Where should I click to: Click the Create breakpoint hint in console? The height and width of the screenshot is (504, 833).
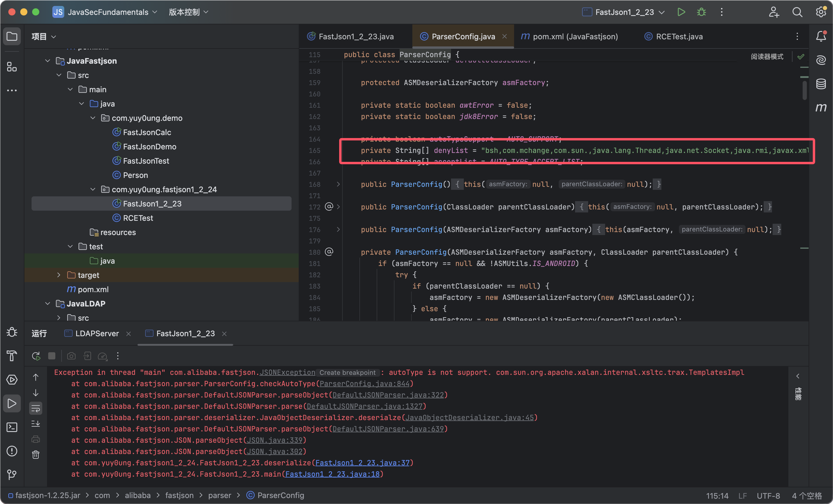347,372
